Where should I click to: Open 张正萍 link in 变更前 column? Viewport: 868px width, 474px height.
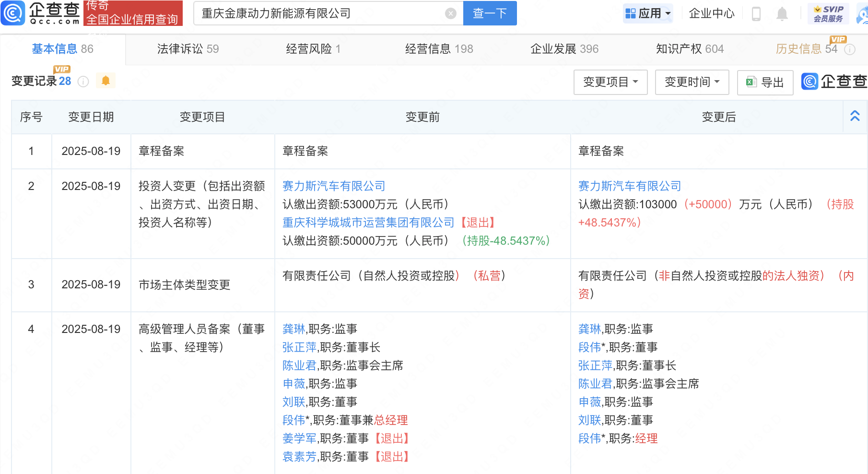click(x=299, y=347)
